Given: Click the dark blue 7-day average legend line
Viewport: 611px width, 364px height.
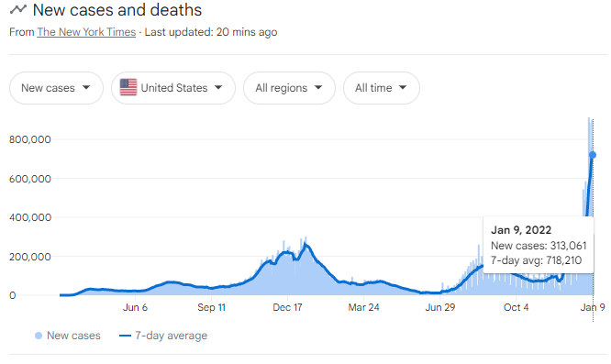Looking at the screenshot, I should pyautogui.click(x=125, y=336).
